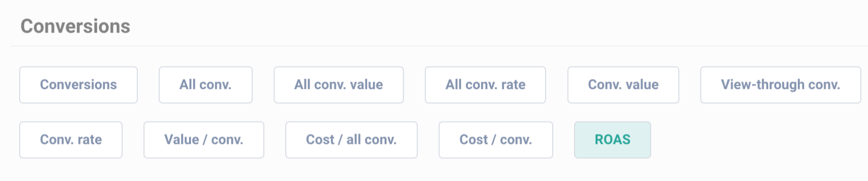This screenshot has height=181, width=868.
Task: Click the All conv. rate button
Action: click(x=485, y=85)
